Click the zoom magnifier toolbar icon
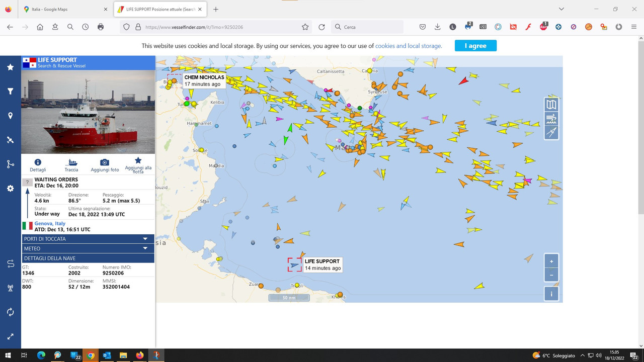Viewport: 644px width, 362px height. tap(70, 27)
